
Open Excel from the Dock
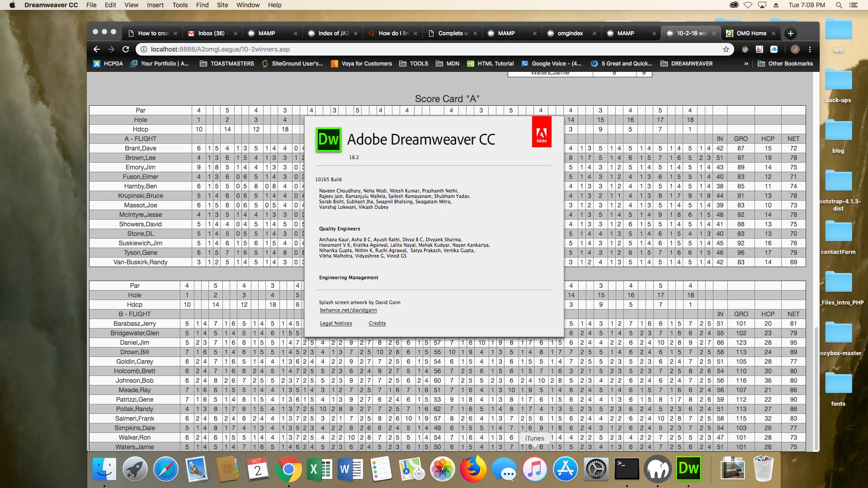click(319, 469)
